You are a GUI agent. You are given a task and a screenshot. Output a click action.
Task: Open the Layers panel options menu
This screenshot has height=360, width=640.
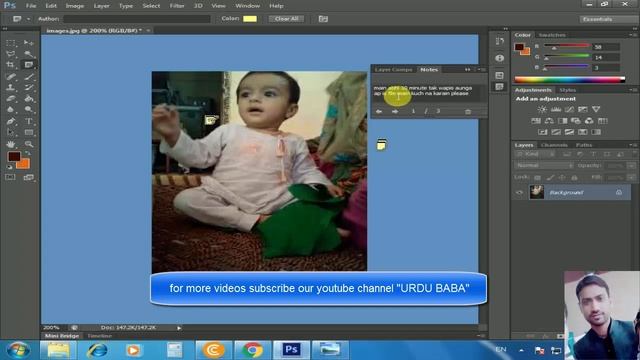coord(632,145)
